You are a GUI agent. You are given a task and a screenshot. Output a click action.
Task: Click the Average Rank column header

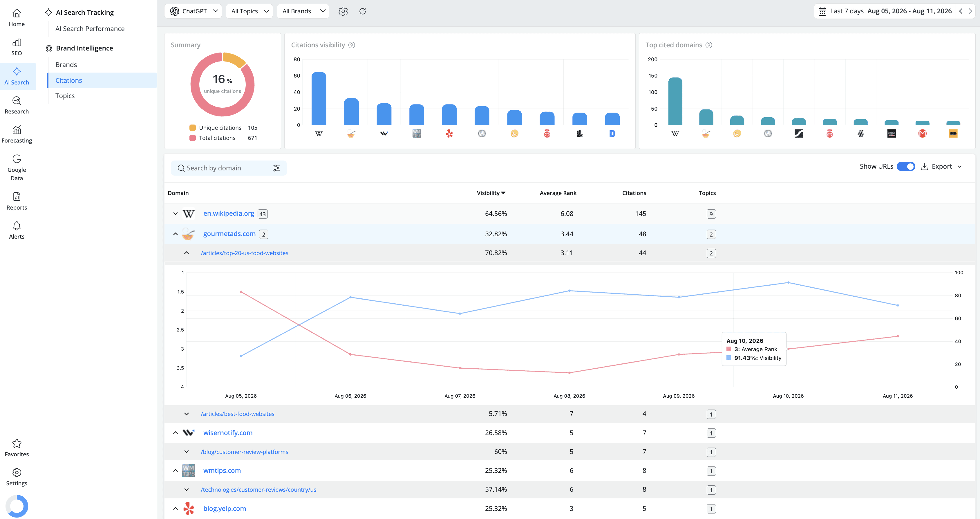click(558, 193)
